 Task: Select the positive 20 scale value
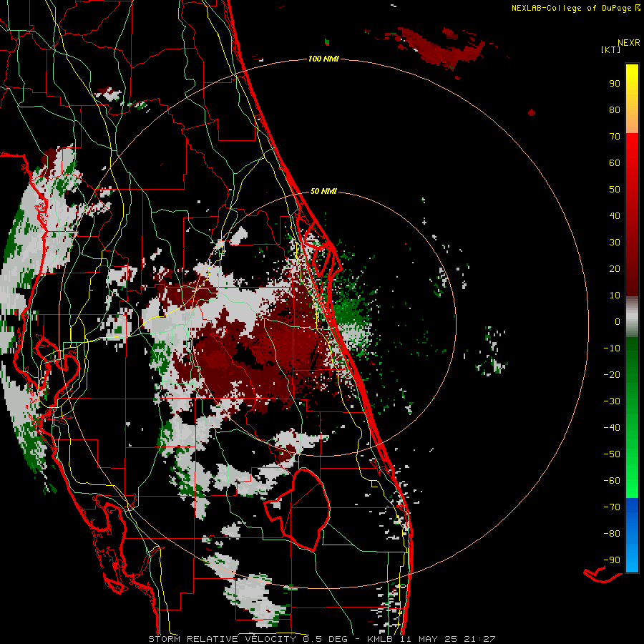coord(615,269)
